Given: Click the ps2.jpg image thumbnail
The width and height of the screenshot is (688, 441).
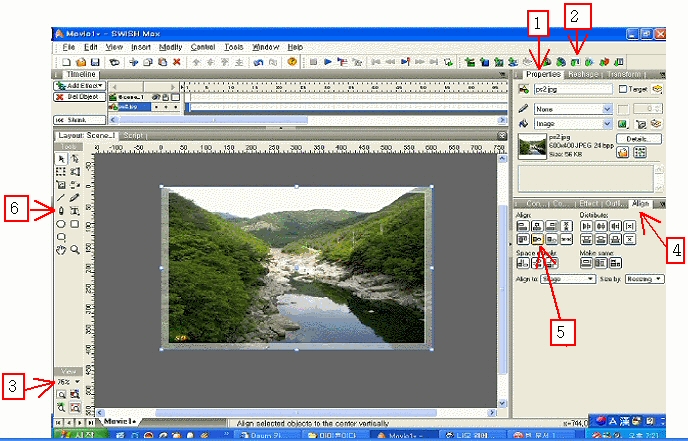Looking at the screenshot, I should click(532, 146).
